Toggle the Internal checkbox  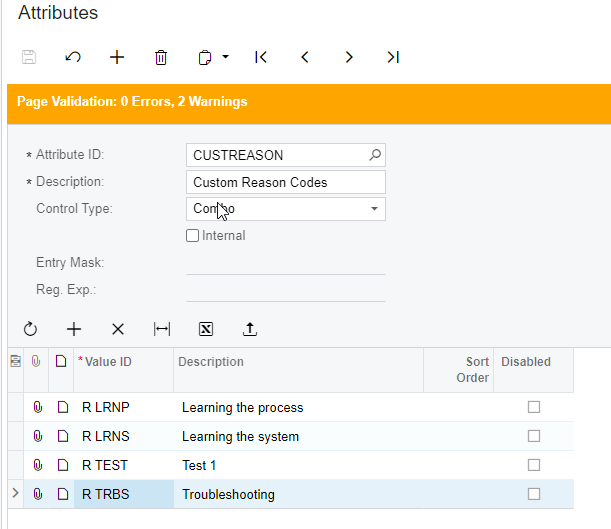[x=192, y=236]
